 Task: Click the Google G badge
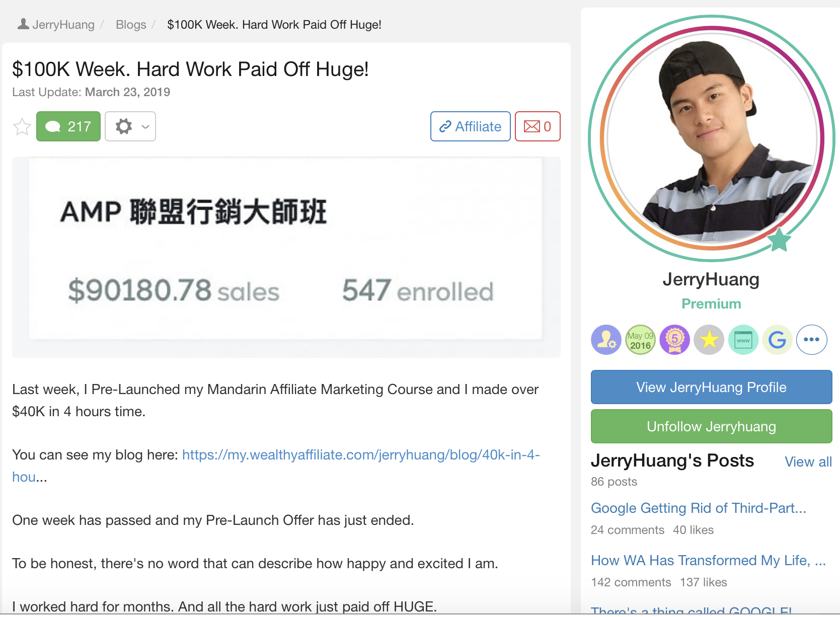point(777,340)
